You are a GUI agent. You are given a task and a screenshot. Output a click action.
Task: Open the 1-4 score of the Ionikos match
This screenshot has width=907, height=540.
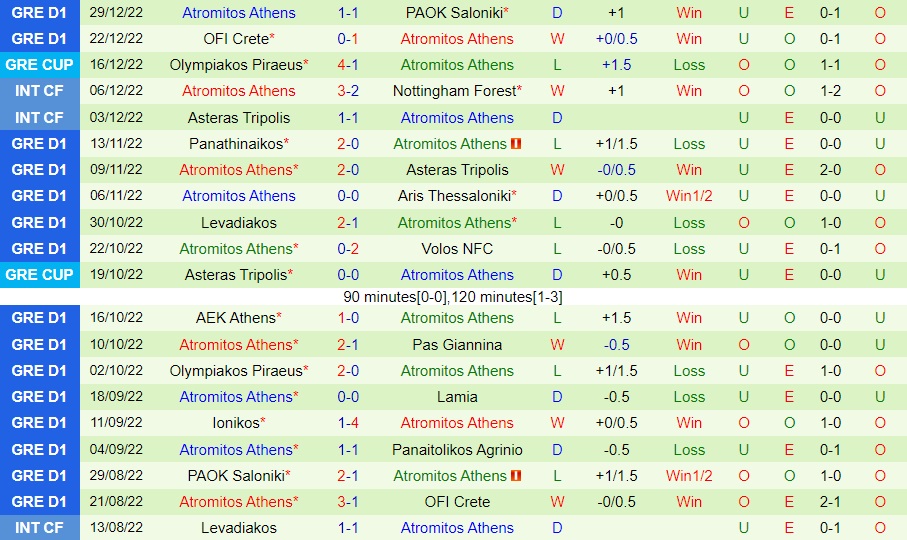point(348,423)
